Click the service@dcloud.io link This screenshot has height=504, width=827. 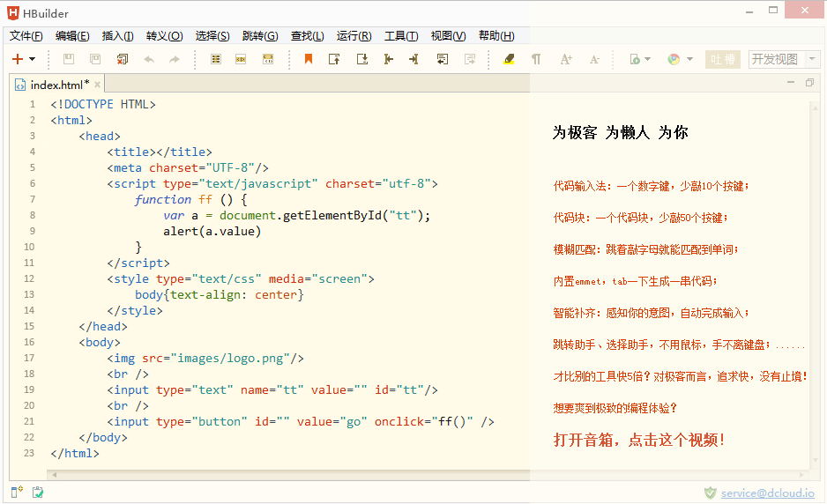(768, 493)
